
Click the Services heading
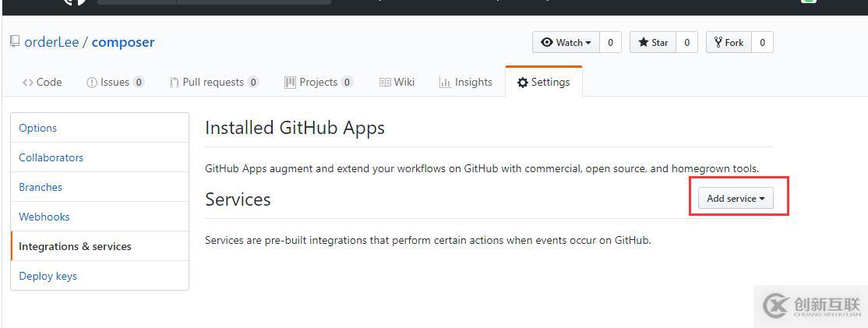(x=238, y=199)
